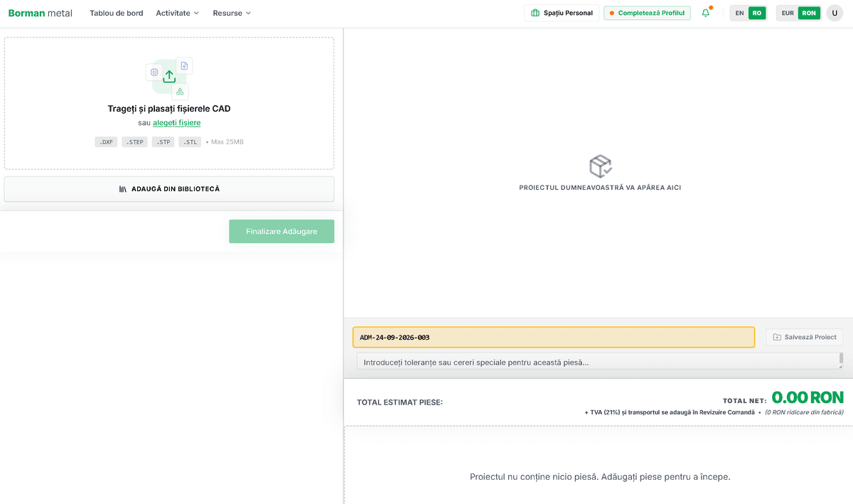This screenshot has width=853, height=504.
Task: Click the .STEP format tag
Action: pos(135,142)
